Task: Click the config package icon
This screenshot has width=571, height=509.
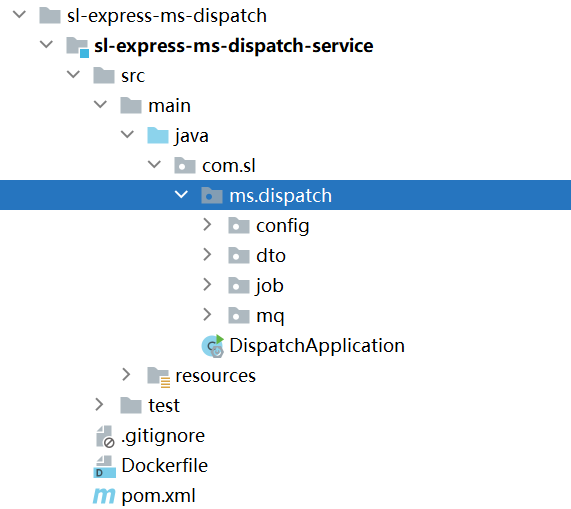Action: [239, 226]
